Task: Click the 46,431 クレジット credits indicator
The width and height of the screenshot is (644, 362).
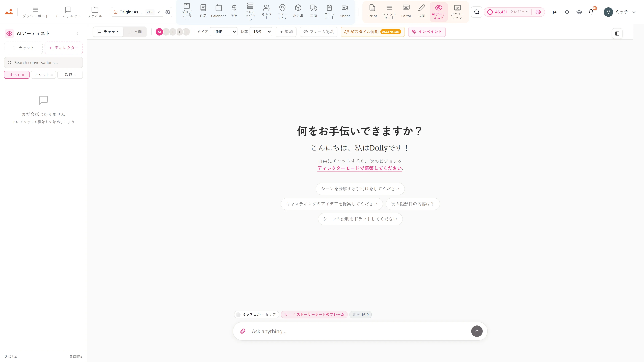Action: (x=507, y=12)
